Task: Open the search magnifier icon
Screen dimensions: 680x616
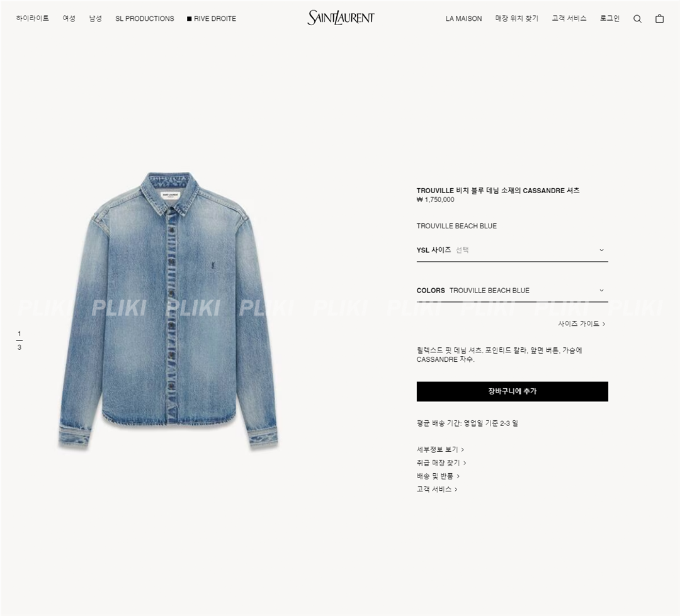Action: (637, 19)
